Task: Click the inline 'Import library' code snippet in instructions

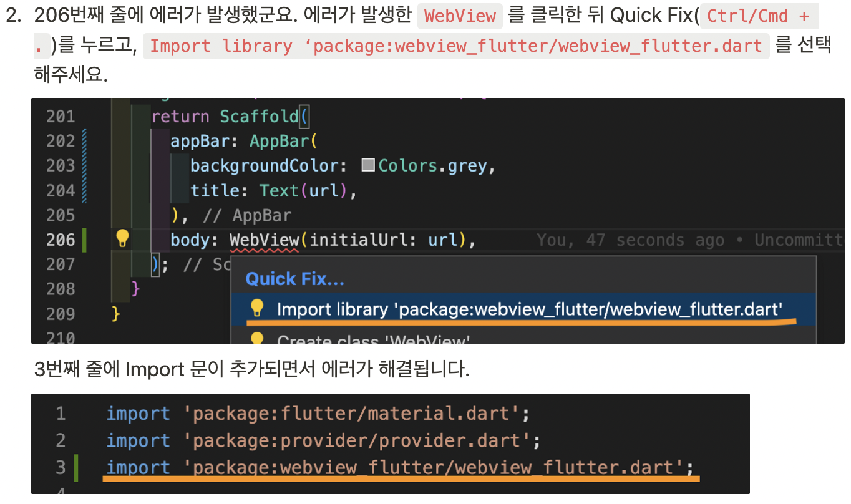Action: click(x=456, y=46)
